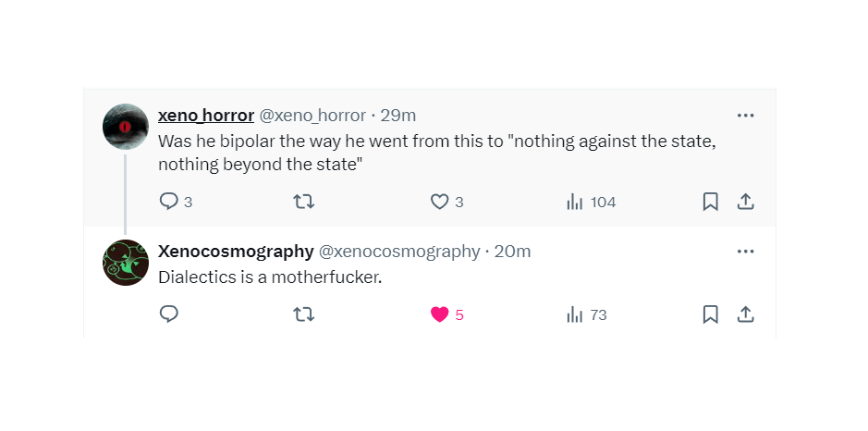
Task: Open Xenocosmography display name profile link
Action: click(235, 252)
